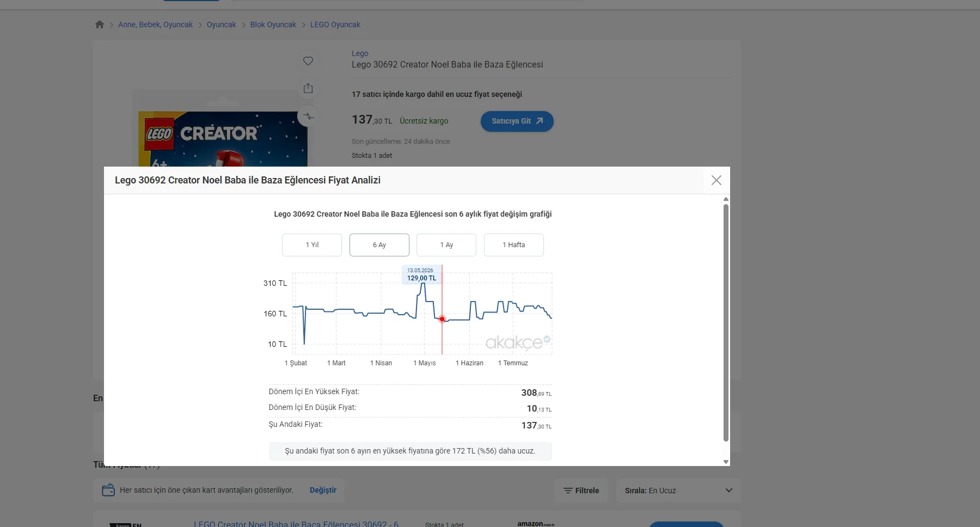Click the 10,13 TL lowest price value
980x527 pixels.
(539, 408)
